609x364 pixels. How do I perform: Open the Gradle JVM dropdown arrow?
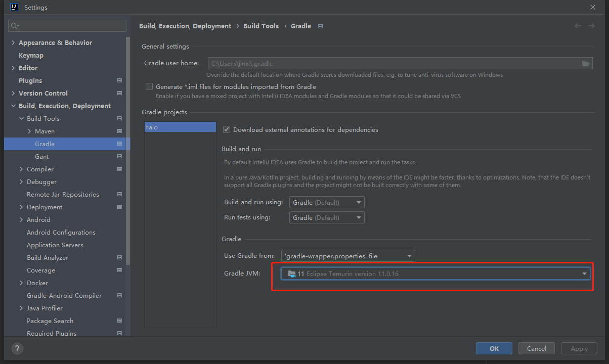tap(584, 274)
